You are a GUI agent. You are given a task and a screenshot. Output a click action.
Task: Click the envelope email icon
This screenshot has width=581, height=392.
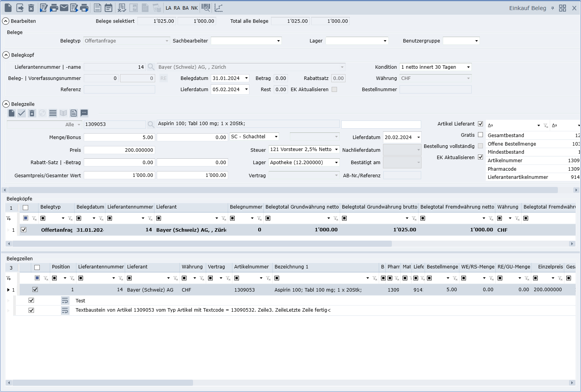click(64, 8)
